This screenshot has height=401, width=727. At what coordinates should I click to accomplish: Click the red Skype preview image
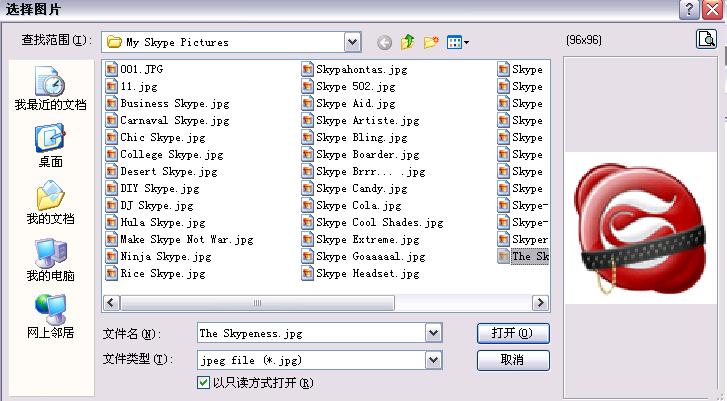[x=640, y=229]
